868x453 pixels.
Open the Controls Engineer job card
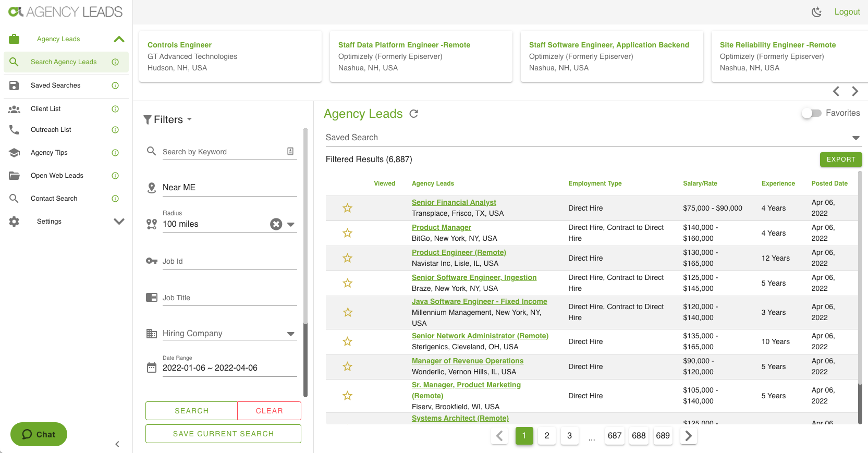(x=230, y=56)
